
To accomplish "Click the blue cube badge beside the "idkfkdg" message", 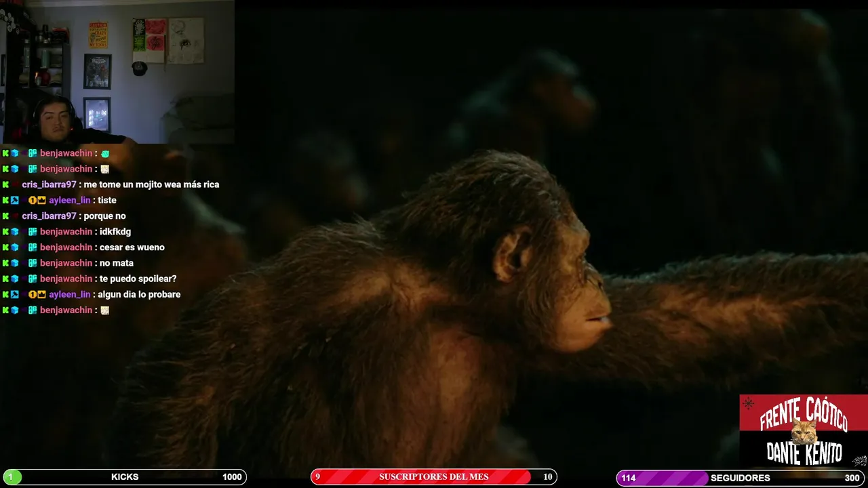I will 15,232.
